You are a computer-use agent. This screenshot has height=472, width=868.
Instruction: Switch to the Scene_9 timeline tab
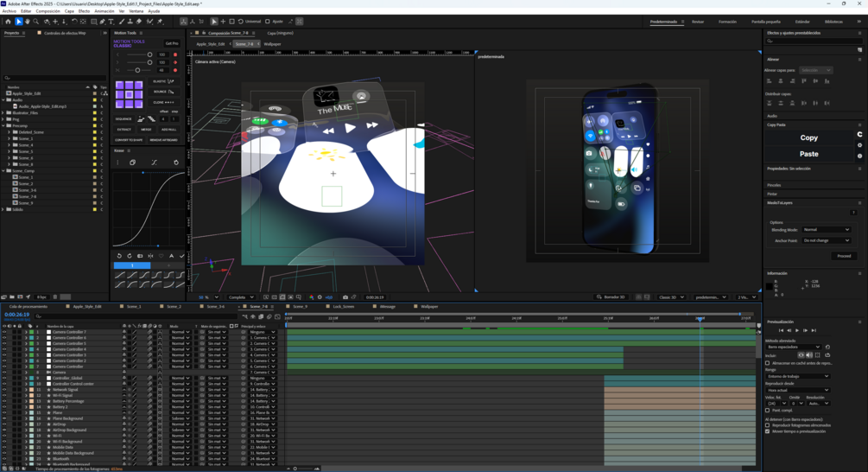pyautogui.click(x=300, y=306)
